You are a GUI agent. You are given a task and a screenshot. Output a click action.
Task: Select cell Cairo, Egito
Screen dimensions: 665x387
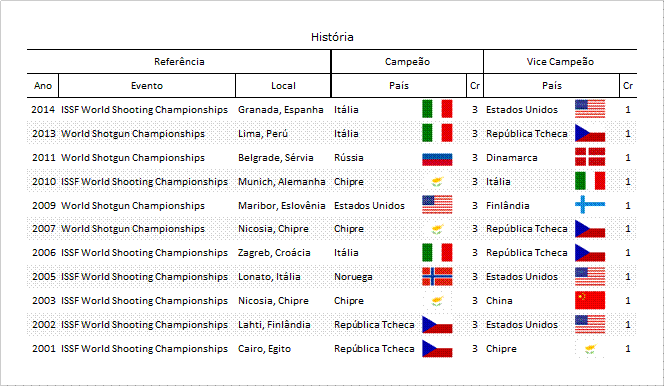264,349
